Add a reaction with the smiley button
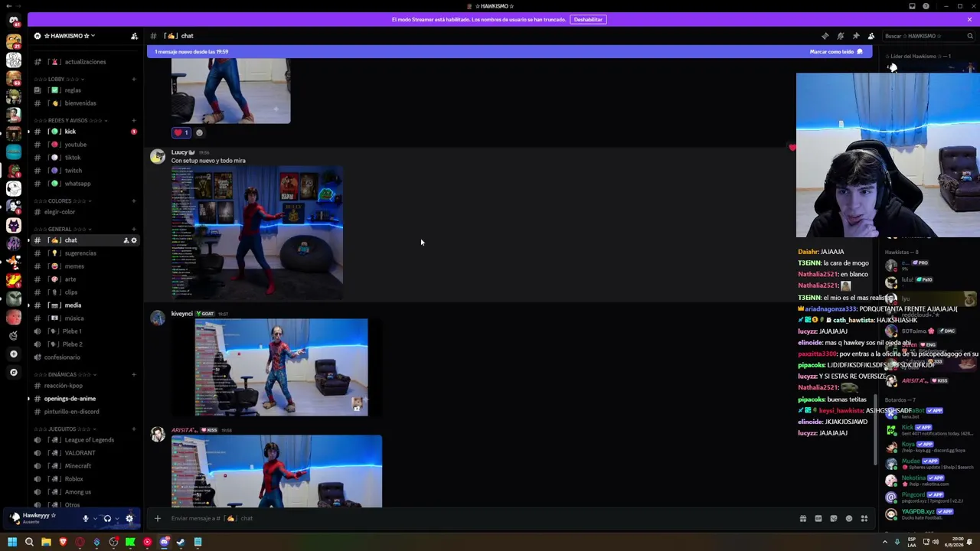 (199, 132)
